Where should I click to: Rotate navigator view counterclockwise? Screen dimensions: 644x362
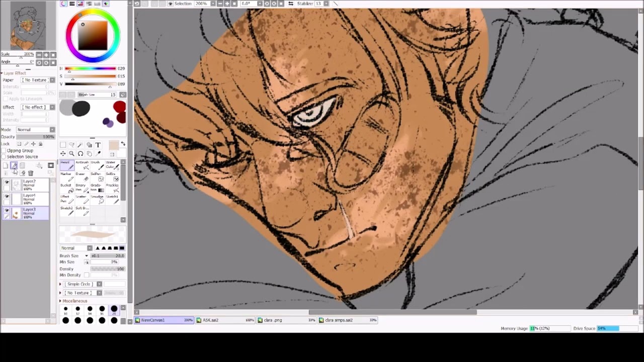click(39, 62)
